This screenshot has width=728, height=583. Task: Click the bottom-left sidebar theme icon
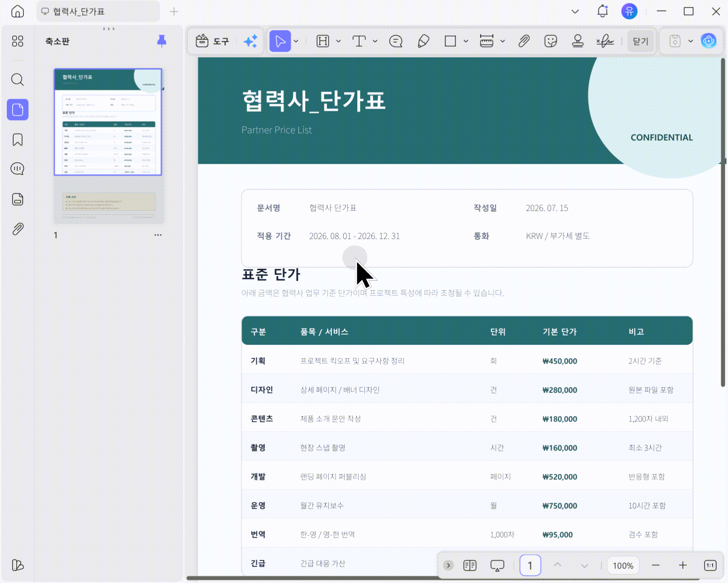click(x=18, y=565)
